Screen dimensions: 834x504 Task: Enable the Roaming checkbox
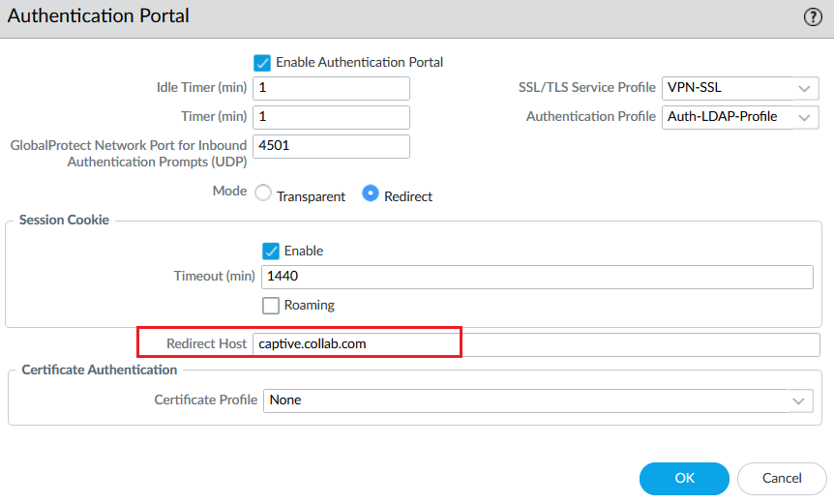271,306
